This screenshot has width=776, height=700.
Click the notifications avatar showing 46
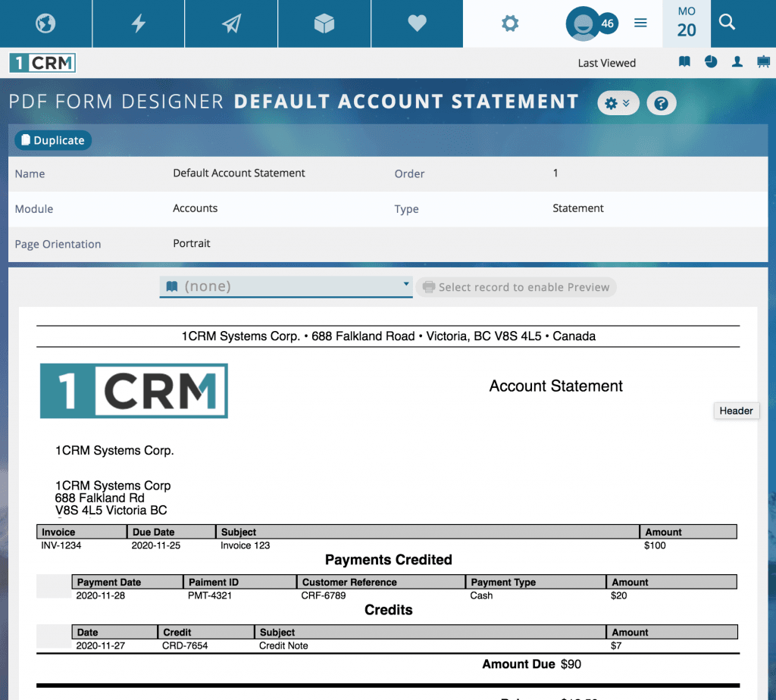click(587, 23)
